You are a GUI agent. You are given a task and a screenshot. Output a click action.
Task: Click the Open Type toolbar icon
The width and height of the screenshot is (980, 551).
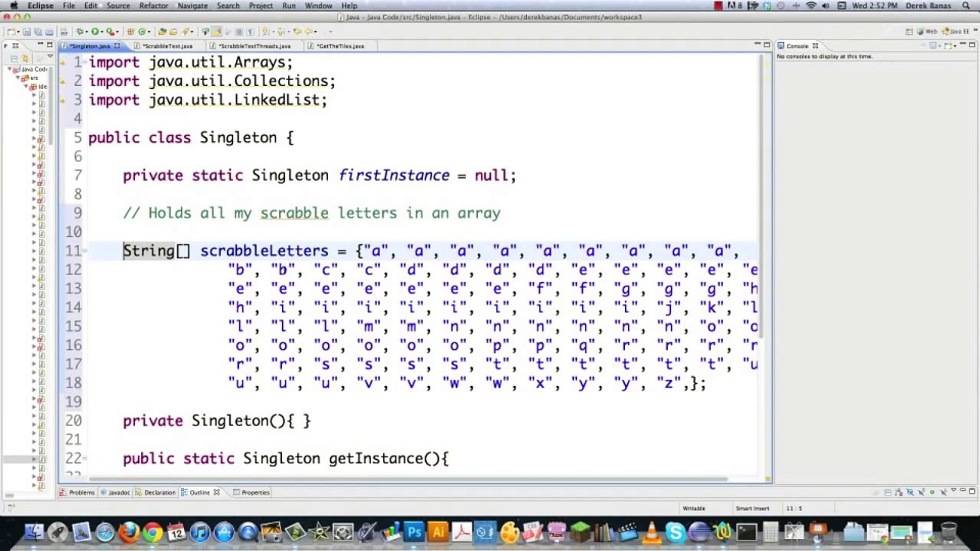[x=162, y=32]
